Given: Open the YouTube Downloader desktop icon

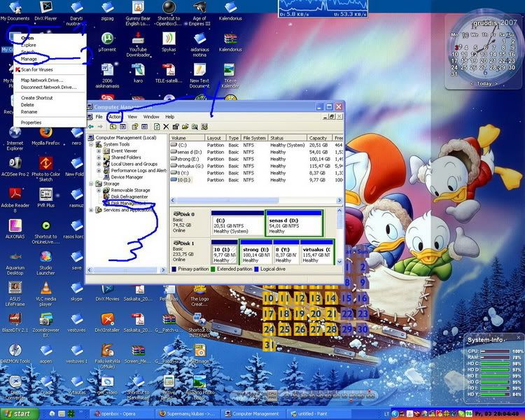Looking at the screenshot, I should coord(138,44).
